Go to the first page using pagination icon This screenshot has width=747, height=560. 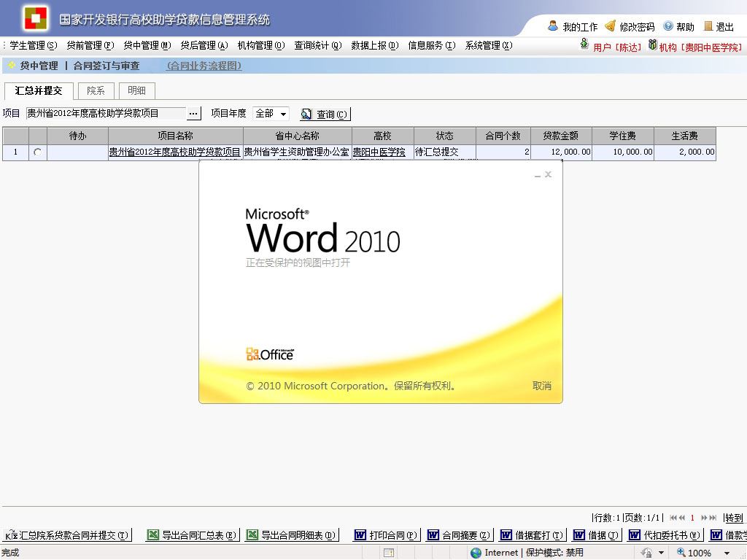pos(673,518)
